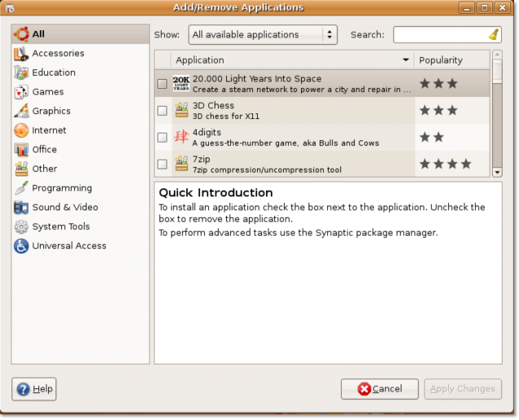Click the System Tools gear icon
Image resolution: width=519 pixels, height=420 pixels.
coord(21,227)
